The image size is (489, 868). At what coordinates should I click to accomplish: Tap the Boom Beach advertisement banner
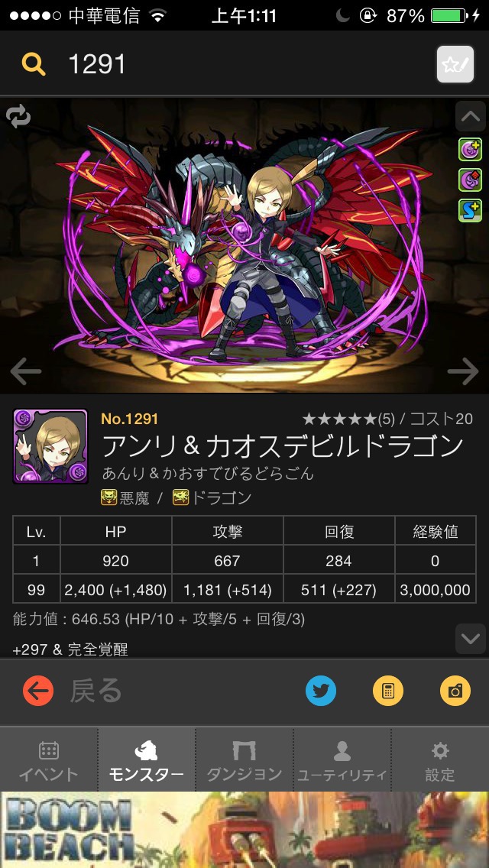pos(244,830)
